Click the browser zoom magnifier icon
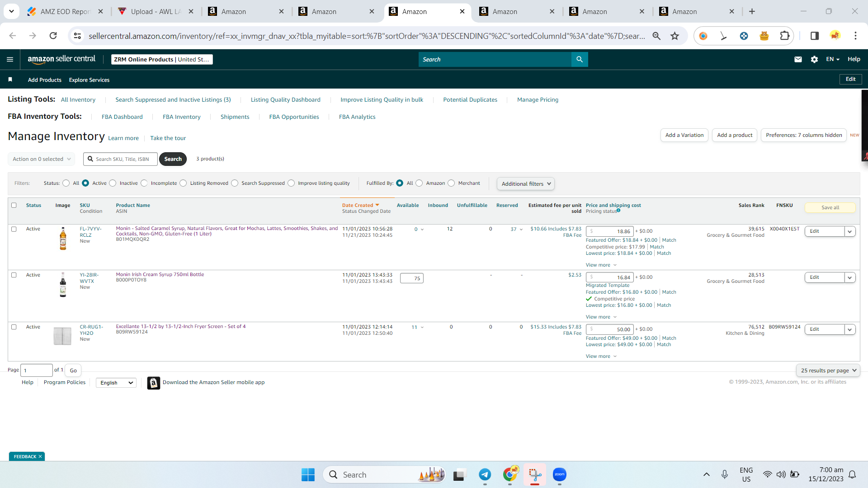Screen dimensions: 868x488 click(656, 36)
